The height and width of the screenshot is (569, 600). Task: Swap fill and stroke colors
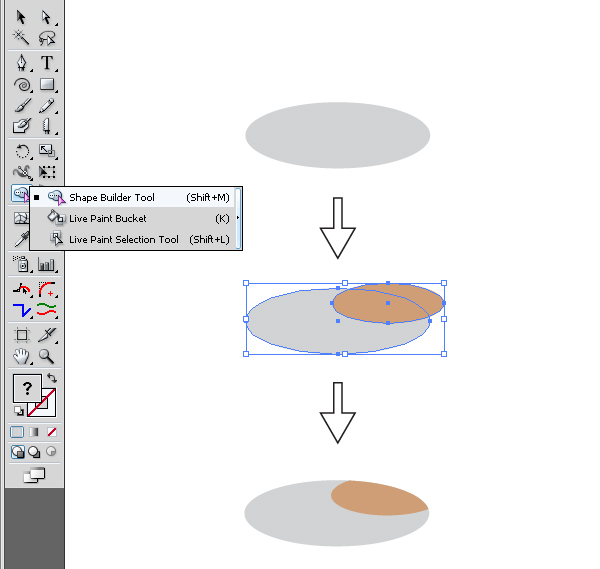(x=52, y=378)
